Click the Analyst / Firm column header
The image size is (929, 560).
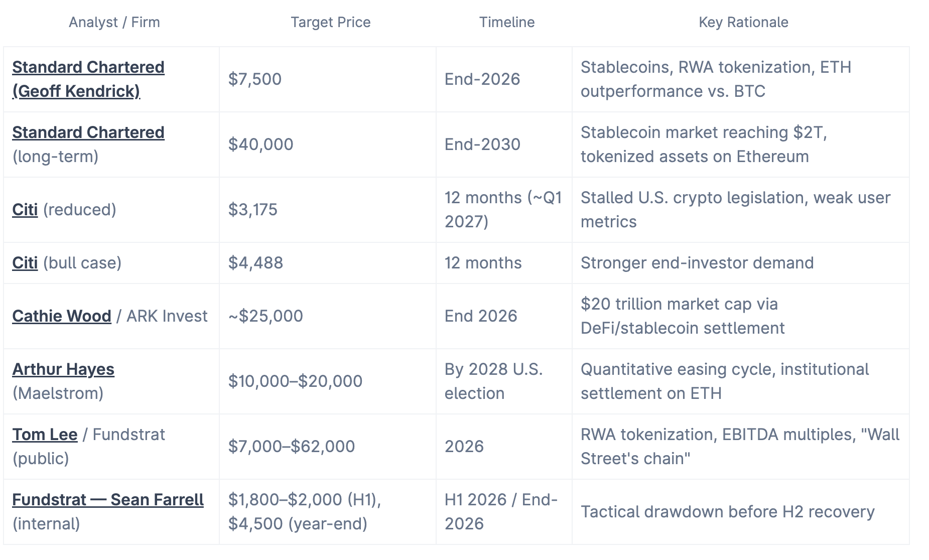point(114,22)
